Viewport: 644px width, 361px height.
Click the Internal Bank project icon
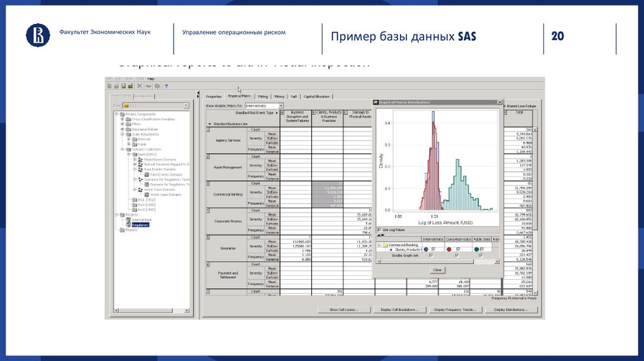pos(128,219)
